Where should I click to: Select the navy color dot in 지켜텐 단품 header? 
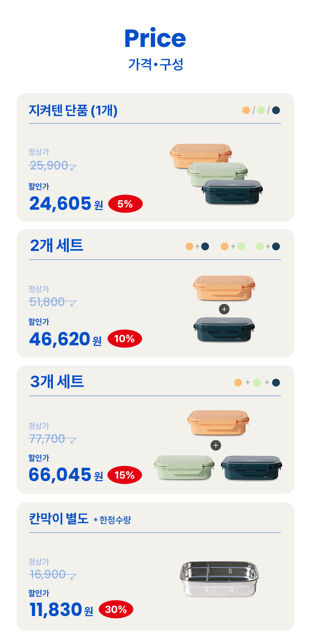click(x=276, y=110)
